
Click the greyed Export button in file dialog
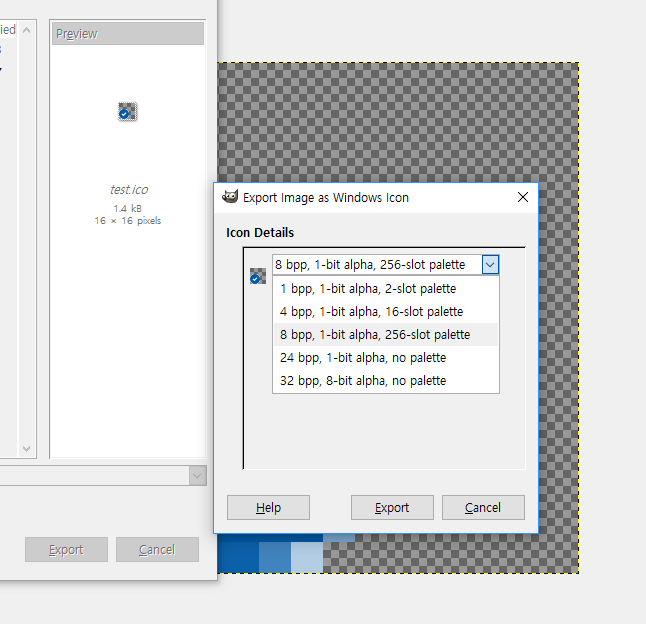[66, 549]
